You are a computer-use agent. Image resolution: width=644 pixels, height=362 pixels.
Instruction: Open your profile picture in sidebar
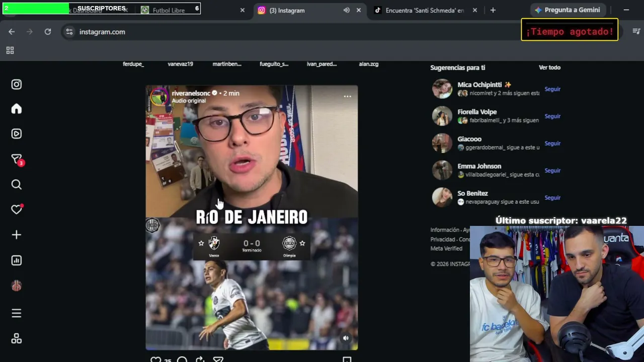pos(17,286)
